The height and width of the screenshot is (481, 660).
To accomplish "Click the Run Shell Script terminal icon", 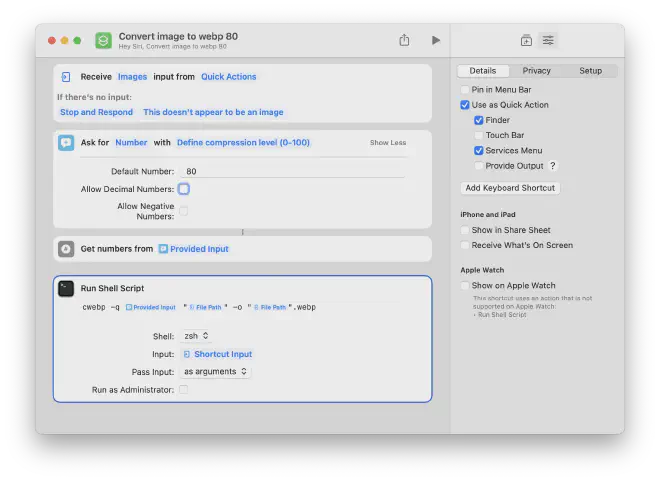I will tap(66, 288).
